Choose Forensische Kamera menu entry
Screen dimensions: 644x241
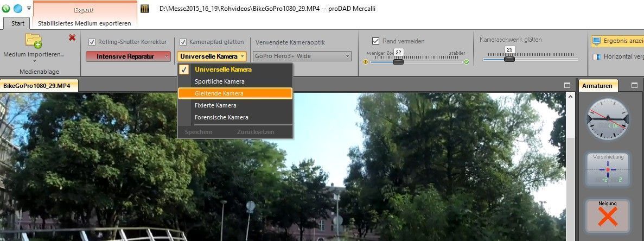tap(221, 117)
